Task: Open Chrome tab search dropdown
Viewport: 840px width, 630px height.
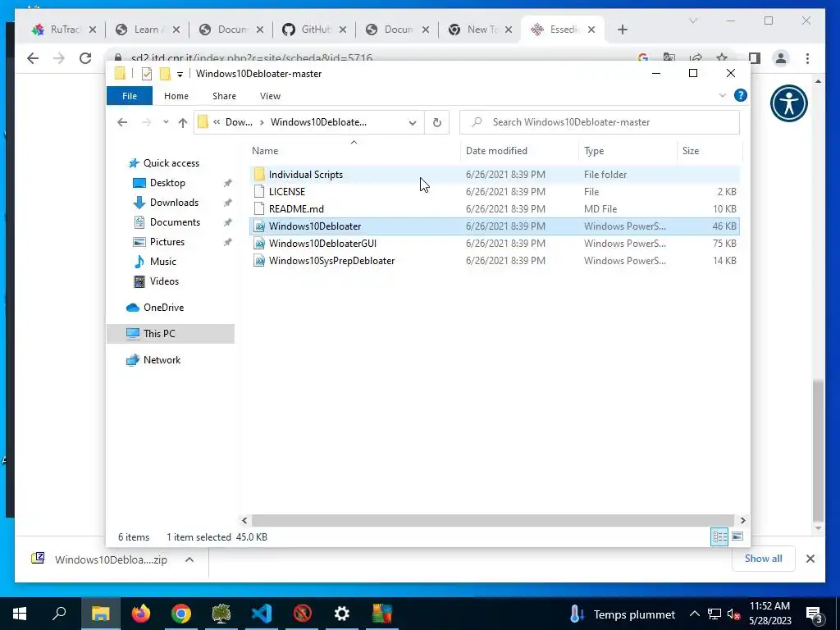Action: point(692,21)
